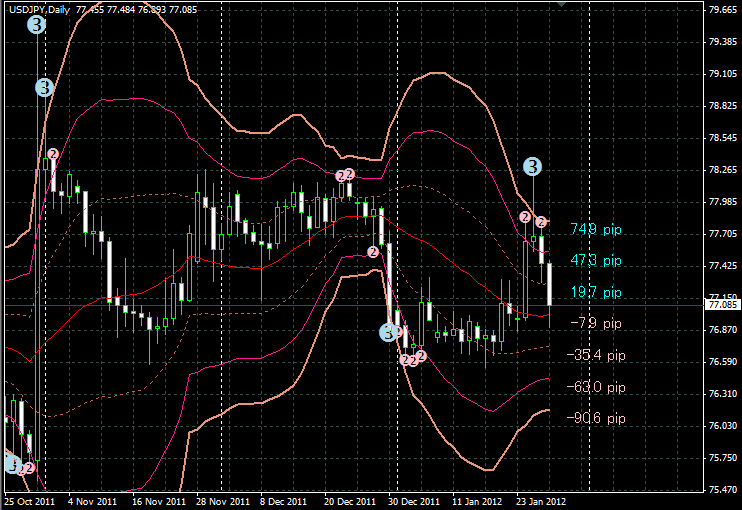This screenshot has height=510, width=742.
Task: Click blue 3 marker above January 2012 candles
Action: tap(533, 167)
